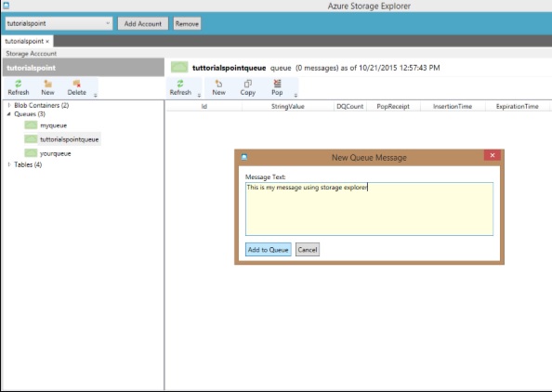
Task: Close New Queue Message dialog with X
Action: [x=493, y=155]
